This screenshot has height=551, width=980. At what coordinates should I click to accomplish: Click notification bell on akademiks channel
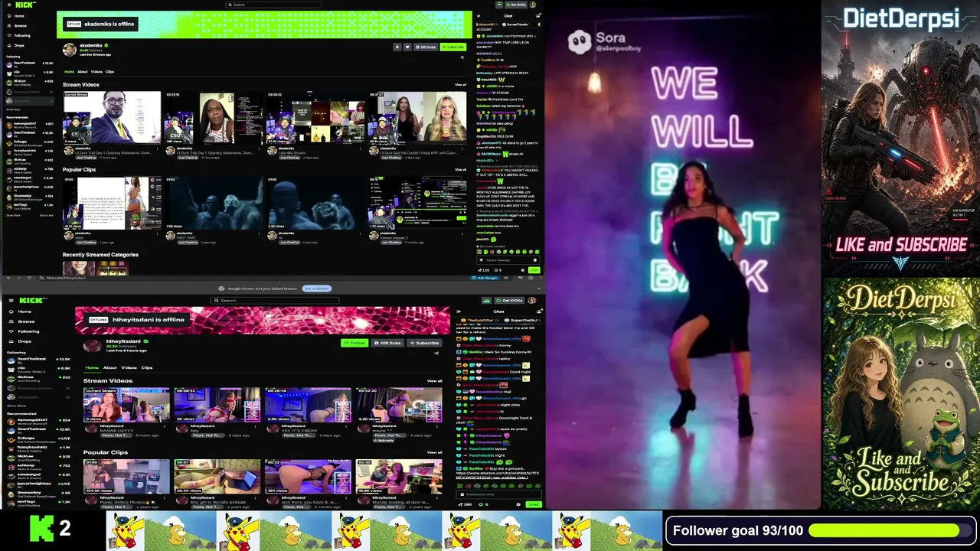(x=397, y=47)
